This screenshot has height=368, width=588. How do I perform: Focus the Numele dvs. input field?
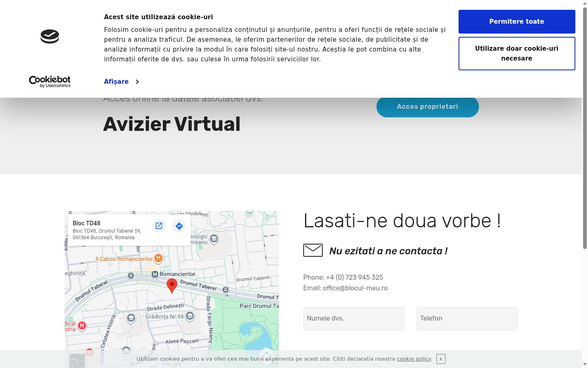[x=354, y=319]
